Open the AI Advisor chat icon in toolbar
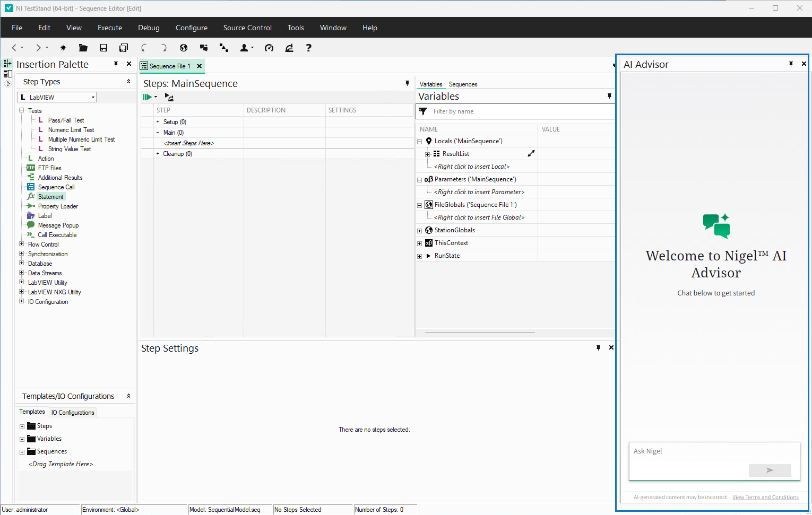 click(204, 48)
